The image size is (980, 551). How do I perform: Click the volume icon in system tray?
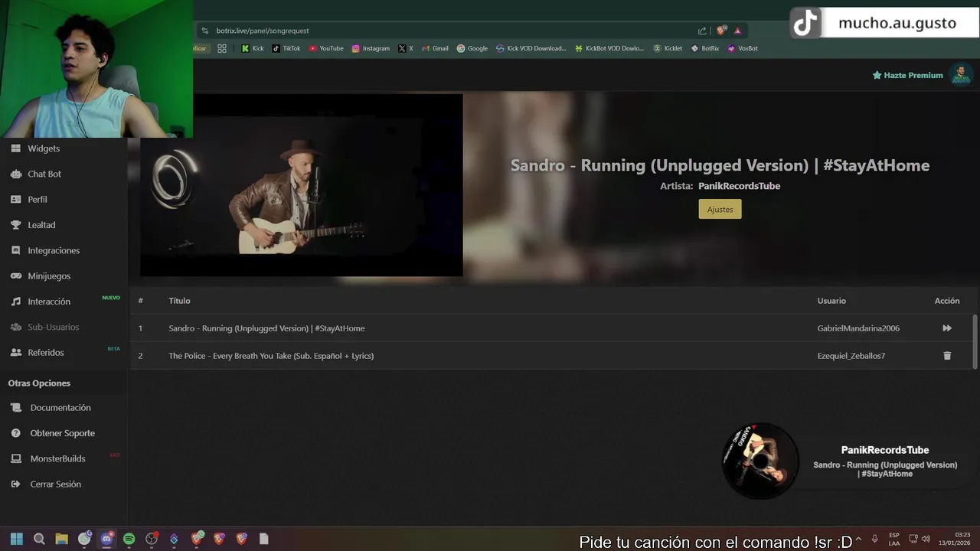(926, 539)
